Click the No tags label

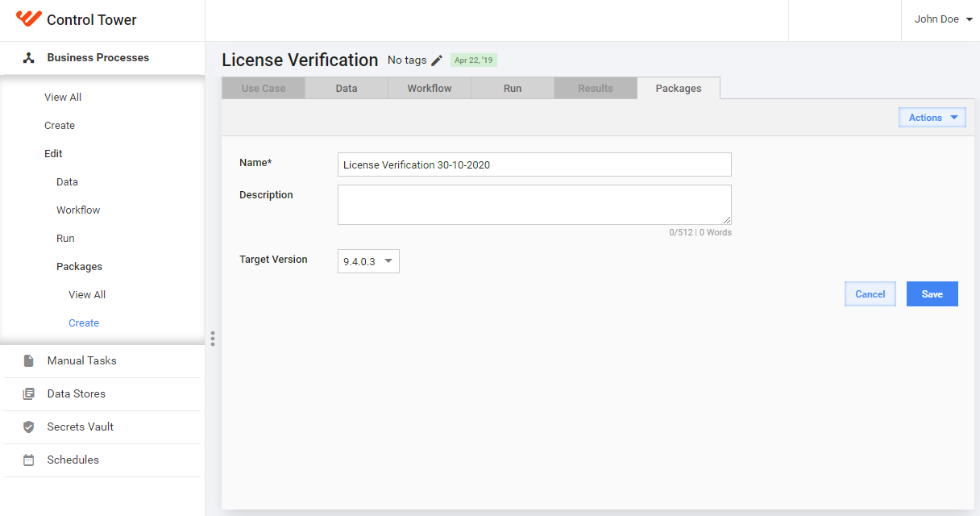tap(407, 60)
